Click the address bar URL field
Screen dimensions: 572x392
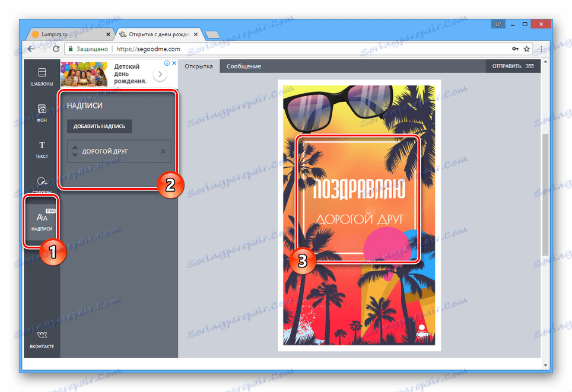click(x=298, y=49)
